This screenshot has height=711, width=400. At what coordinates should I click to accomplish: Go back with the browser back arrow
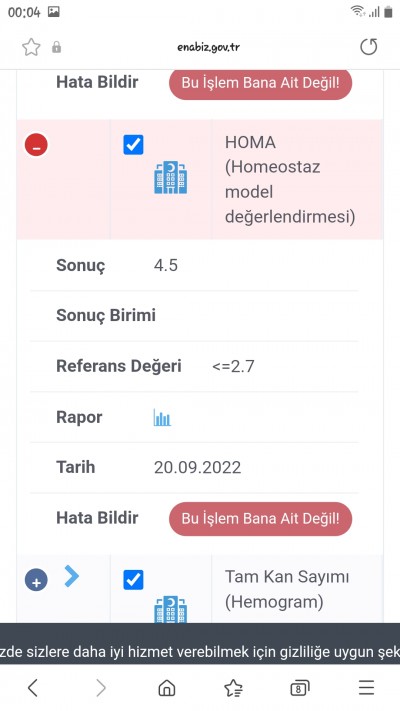pos(33,688)
